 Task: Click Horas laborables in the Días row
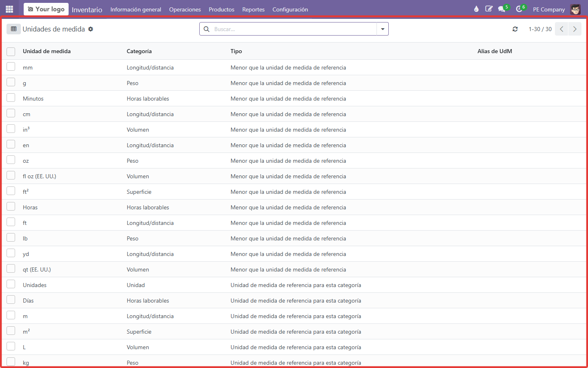click(148, 301)
